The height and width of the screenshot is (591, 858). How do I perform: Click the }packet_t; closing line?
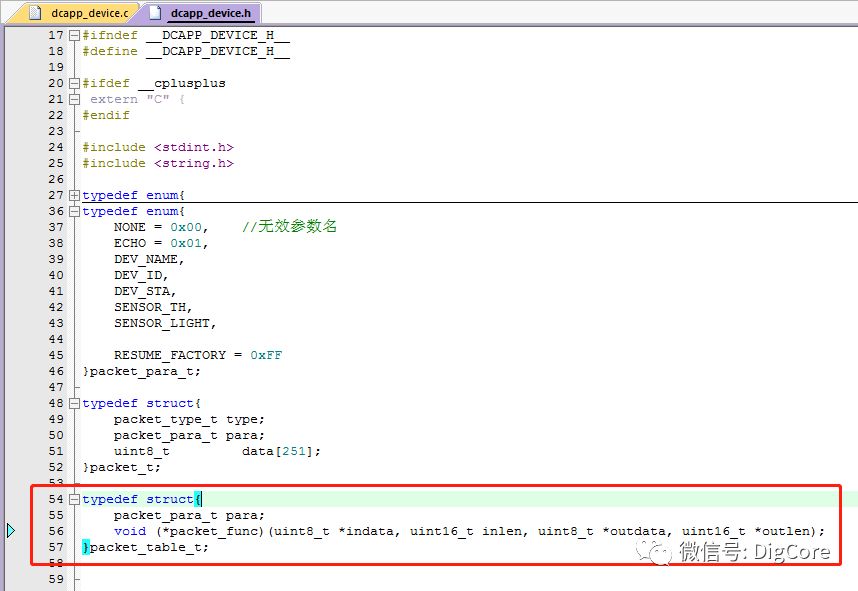[x=121, y=467]
